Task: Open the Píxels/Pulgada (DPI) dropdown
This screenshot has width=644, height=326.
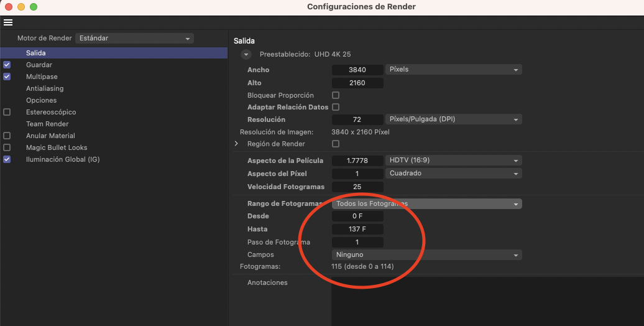Action: (x=453, y=119)
